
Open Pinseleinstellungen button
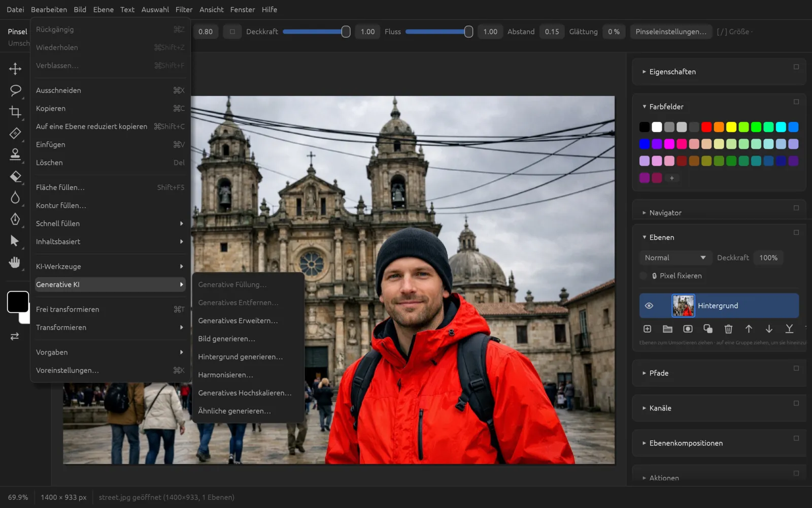point(670,31)
